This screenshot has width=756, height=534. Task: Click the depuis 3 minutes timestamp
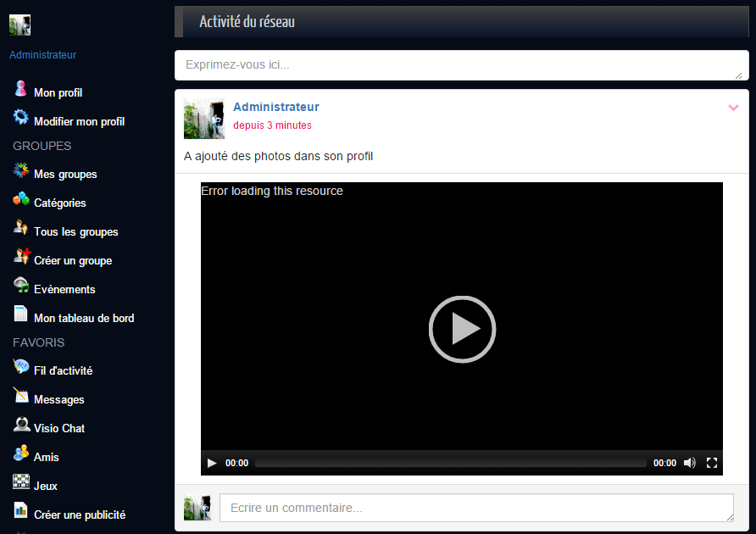[272, 125]
